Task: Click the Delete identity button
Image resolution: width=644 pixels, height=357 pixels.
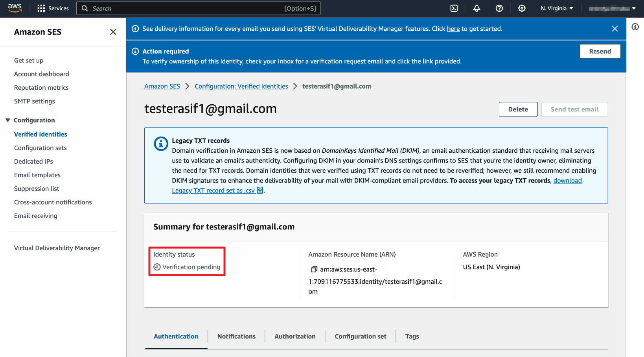Action: pos(518,109)
